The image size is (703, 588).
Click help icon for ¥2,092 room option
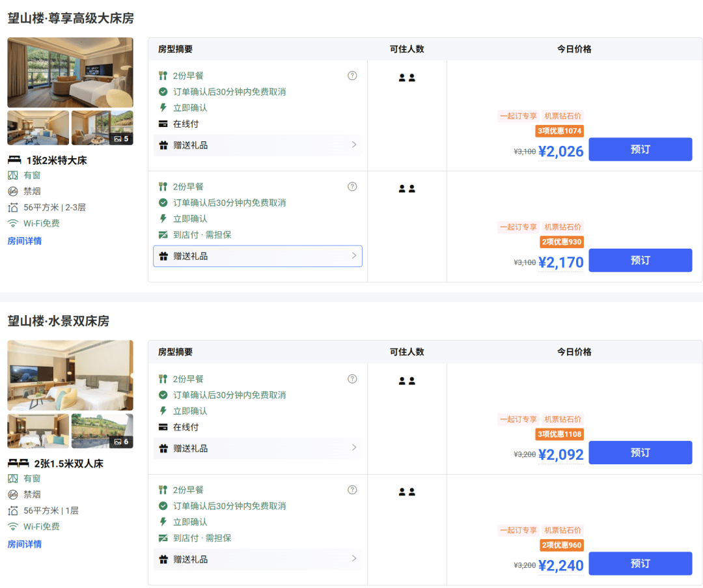(x=352, y=379)
